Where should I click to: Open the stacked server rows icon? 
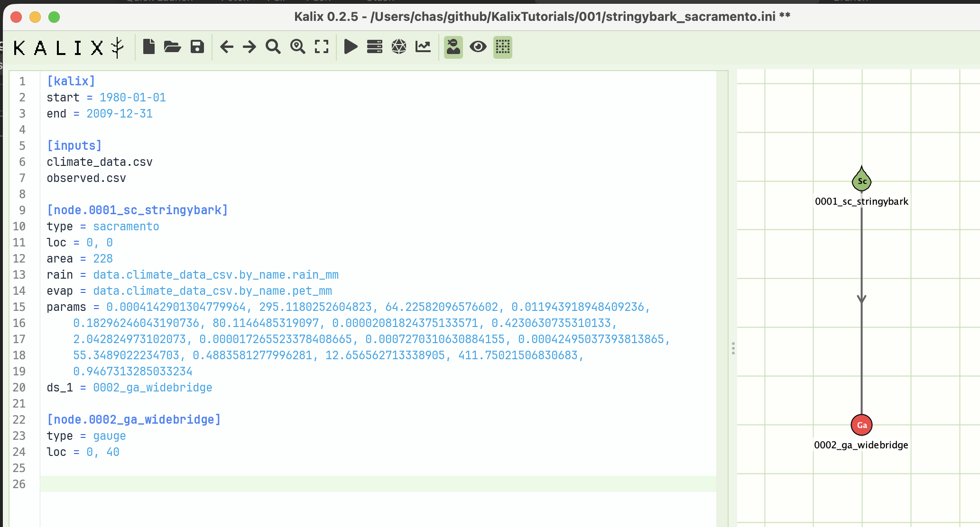coord(375,47)
